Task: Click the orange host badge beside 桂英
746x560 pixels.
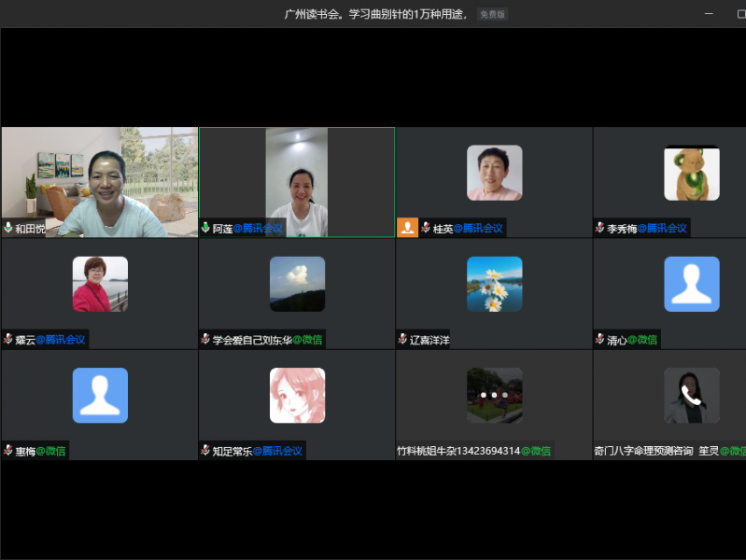Action: [x=407, y=228]
